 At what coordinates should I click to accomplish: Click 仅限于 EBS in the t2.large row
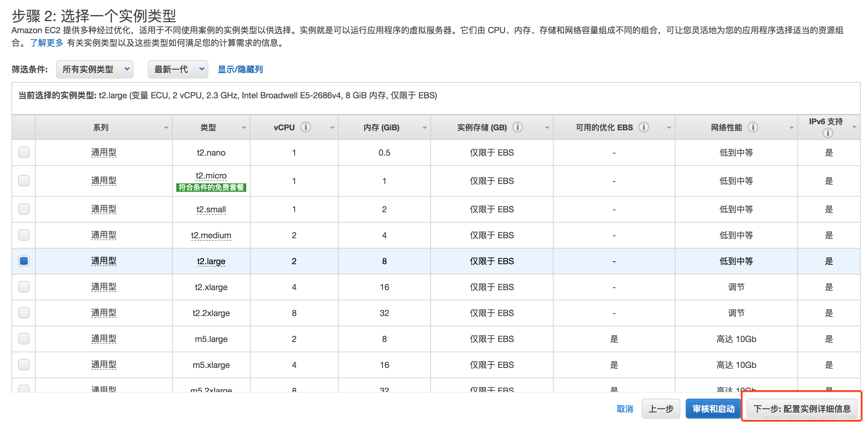tap(492, 261)
